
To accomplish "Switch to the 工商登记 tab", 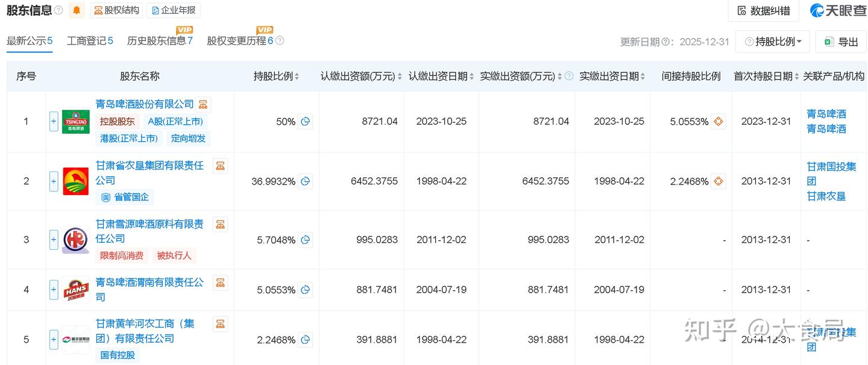I will 90,41.
